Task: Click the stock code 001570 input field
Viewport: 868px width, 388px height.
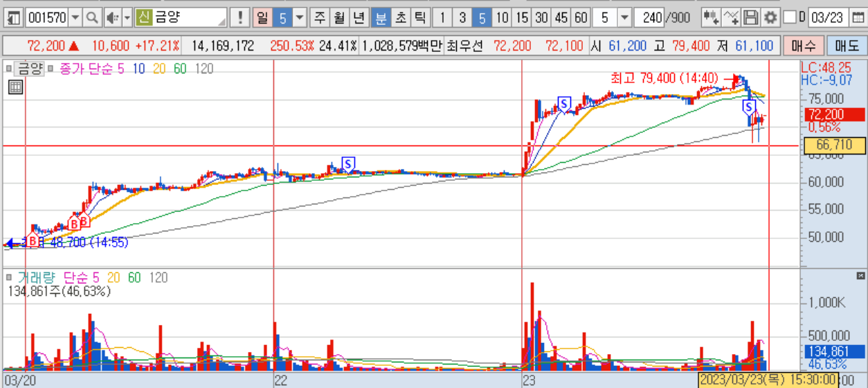Action: coord(46,17)
